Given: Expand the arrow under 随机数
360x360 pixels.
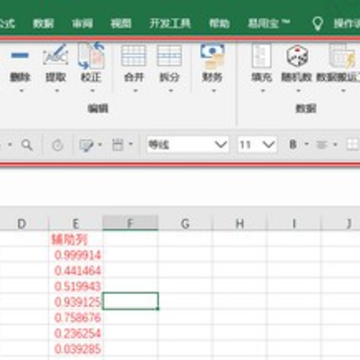Looking at the screenshot, I should coord(298,91).
